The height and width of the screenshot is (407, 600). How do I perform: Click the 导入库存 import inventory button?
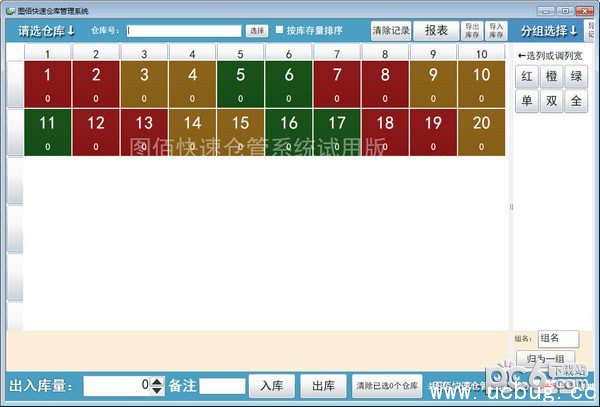(x=496, y=30)
